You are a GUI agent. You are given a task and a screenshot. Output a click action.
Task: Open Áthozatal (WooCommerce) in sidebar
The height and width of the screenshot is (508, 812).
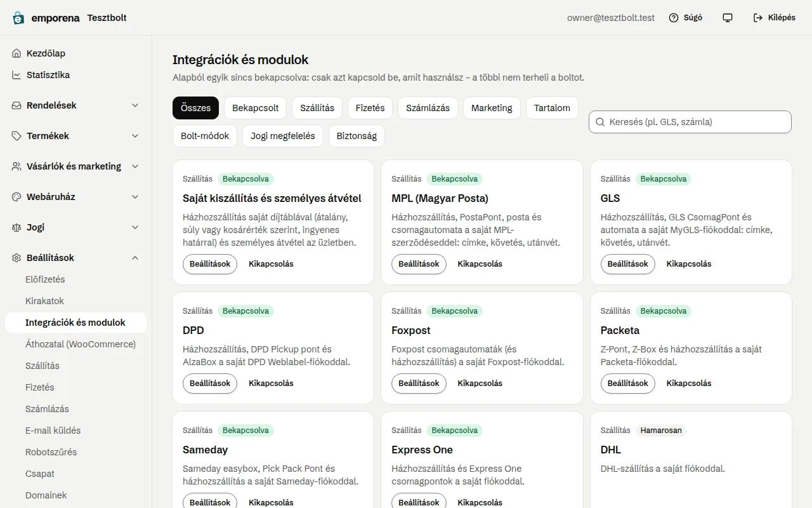[75, 344]
